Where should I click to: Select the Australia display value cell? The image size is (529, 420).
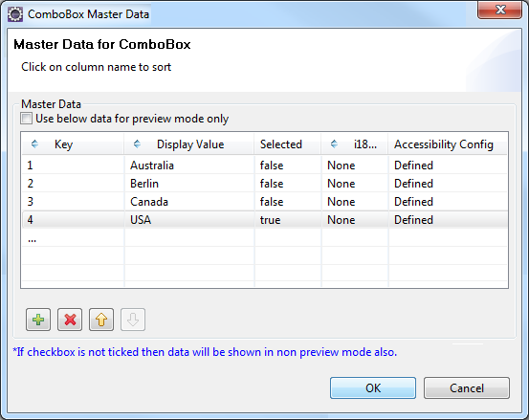pos(189,166)
